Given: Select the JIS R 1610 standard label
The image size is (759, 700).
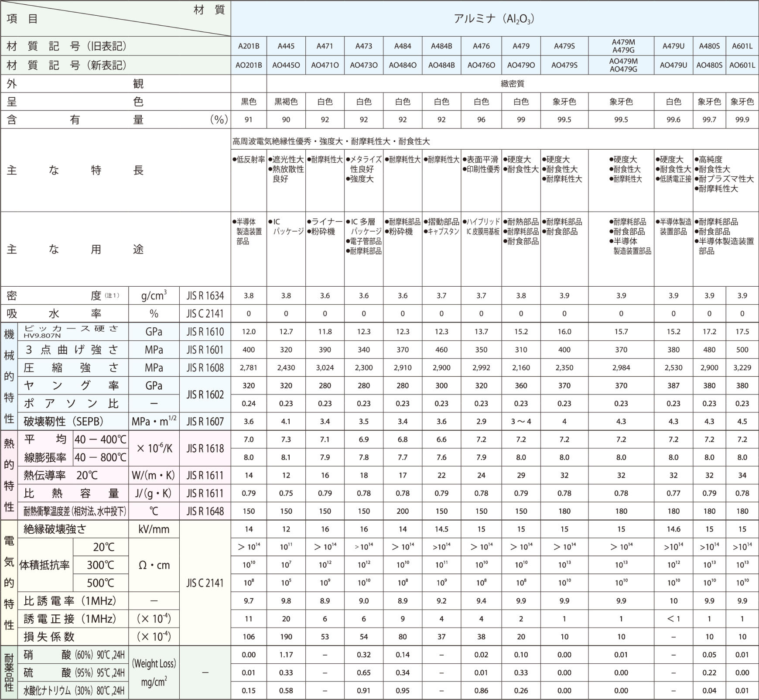Looking at the screenshot, I should pyautogui.click(x=205, y=332).
